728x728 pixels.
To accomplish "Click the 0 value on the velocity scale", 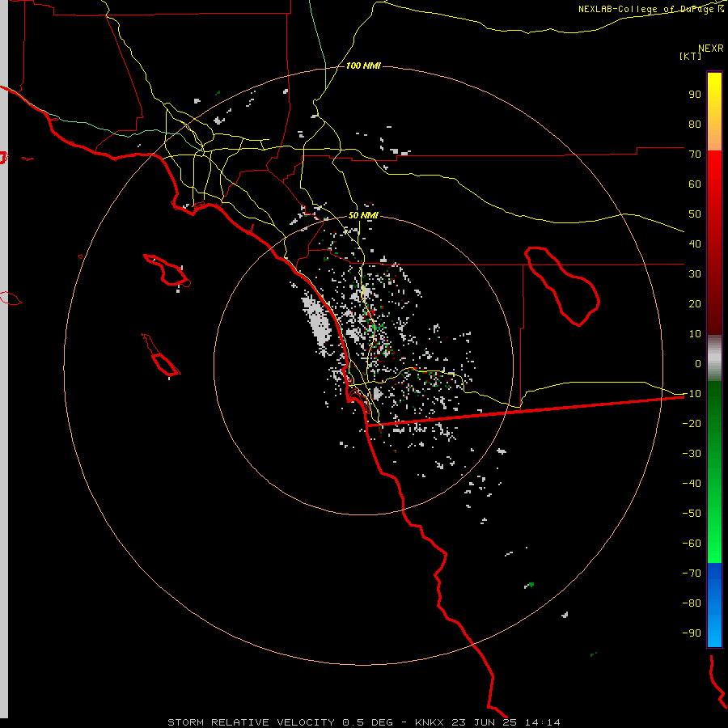I will tap(698, 363).
